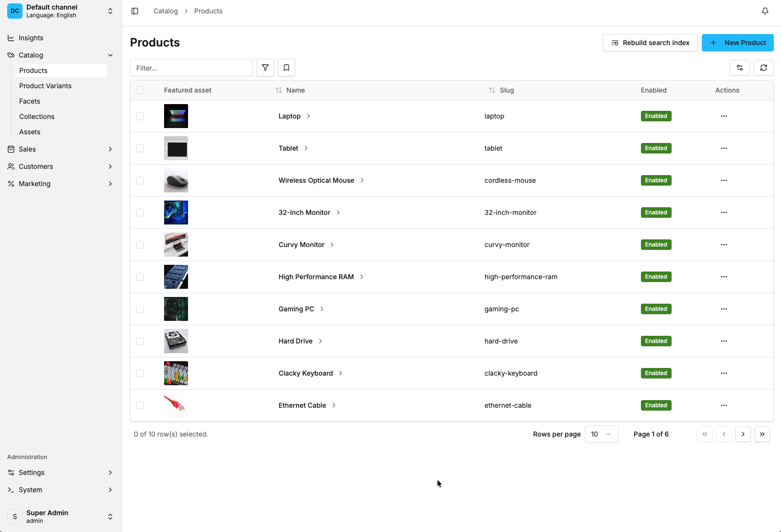Open the rows per page dropdown
781x532 pixels.
601,434
